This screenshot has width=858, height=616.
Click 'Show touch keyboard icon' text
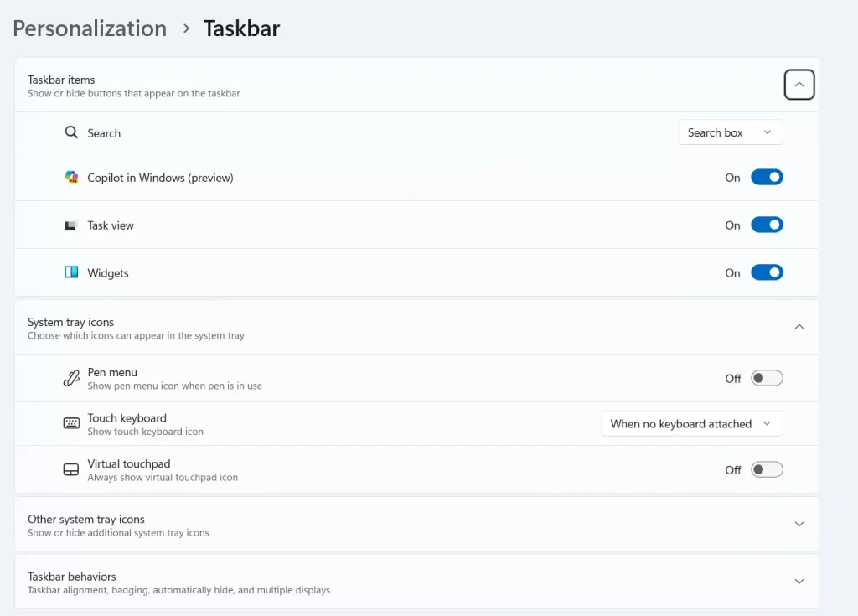[x=146, y=432]
